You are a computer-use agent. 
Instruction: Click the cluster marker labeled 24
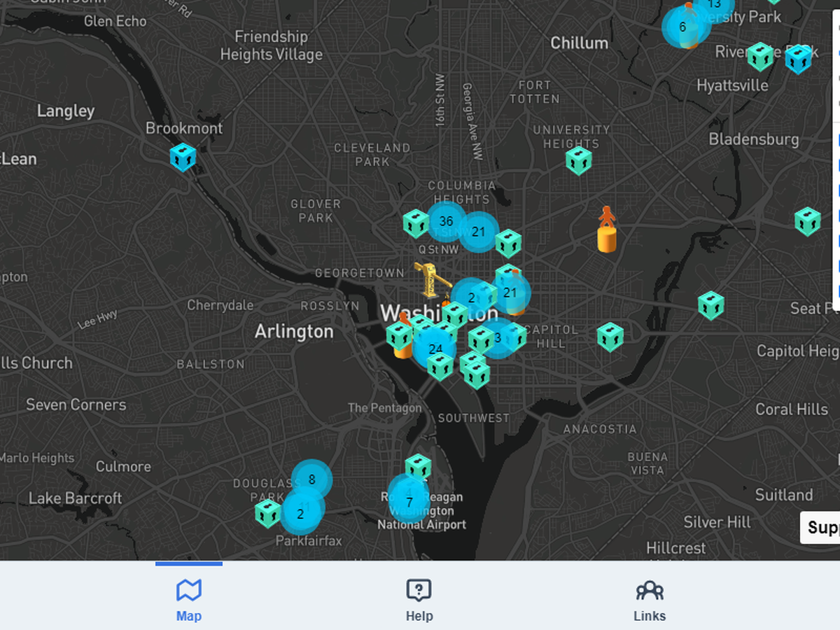pos(435,348)
